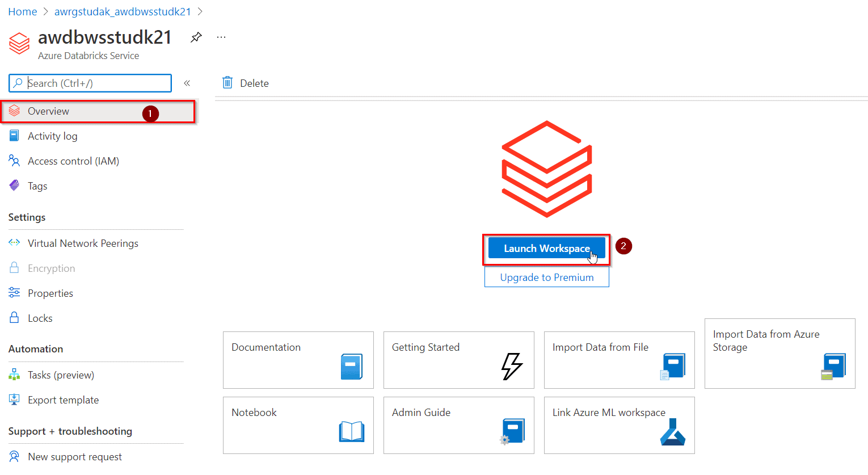The height and width of the screenshot is (475, 868).
Task: Open New support request
Action: coord(74,456)
